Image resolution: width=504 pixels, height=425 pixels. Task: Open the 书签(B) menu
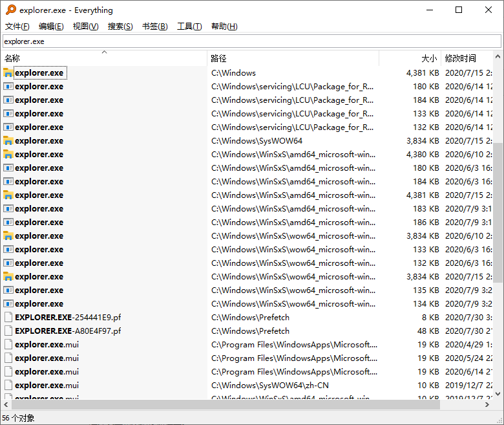point(155,27)
